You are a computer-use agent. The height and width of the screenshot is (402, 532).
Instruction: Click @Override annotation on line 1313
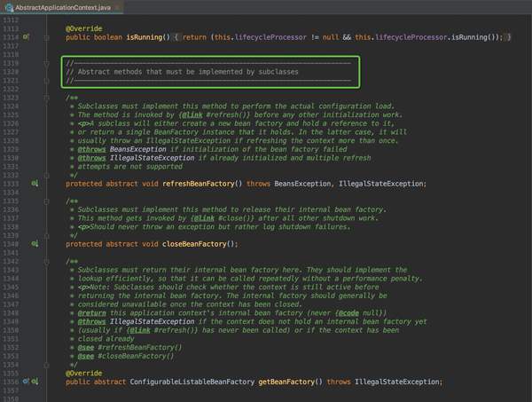point(84,28)
